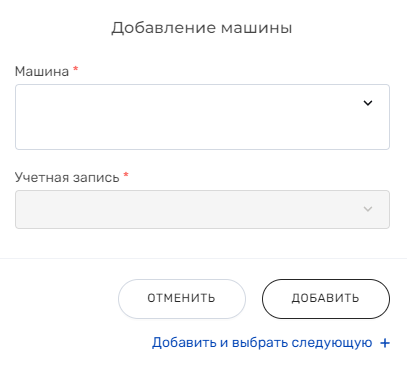407x366 pixels.
Task: Focus the empty Машина selection box
Action: 202,117
